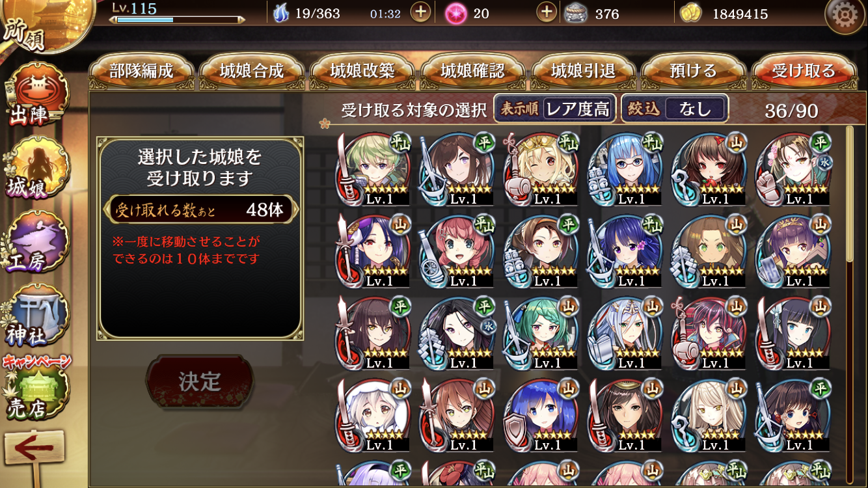The height and width of the screenshot is (488, 868).
Task: Switch to the 預ける tab
Action: click(694, 70)
